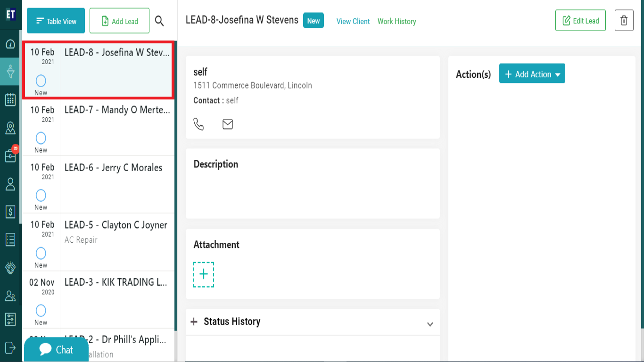This screenshot has width=644, height=362.
Task: Click the Add Lead button
Action: pyautogui.click(x=119, y=21)
